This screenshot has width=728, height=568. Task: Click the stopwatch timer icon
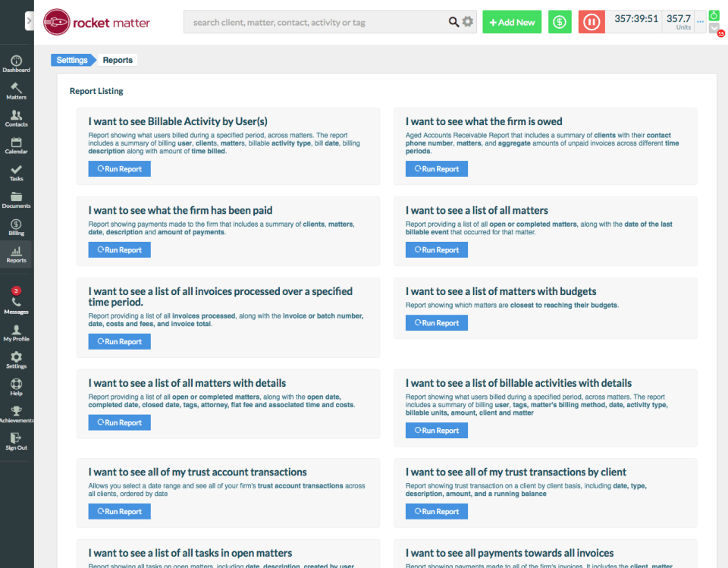tap(714, 15)
